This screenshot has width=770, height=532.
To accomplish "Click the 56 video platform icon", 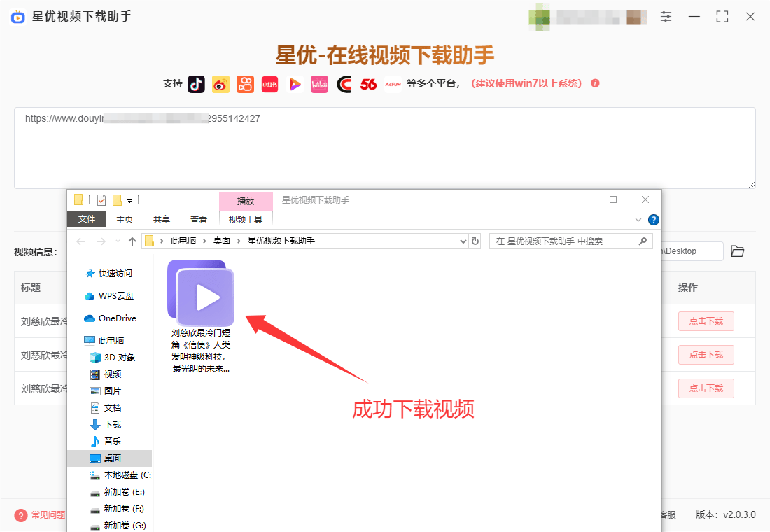I will point(369,83).
